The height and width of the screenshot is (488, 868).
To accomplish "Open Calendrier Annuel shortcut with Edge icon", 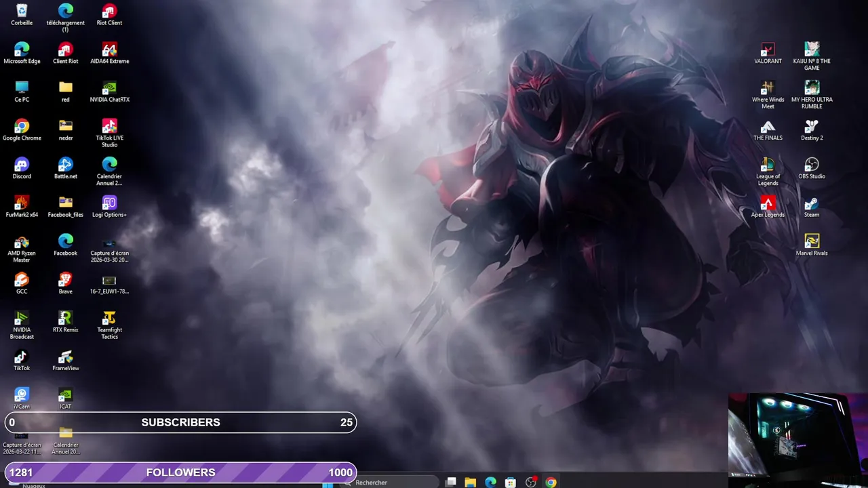I will tap(109, 164).
